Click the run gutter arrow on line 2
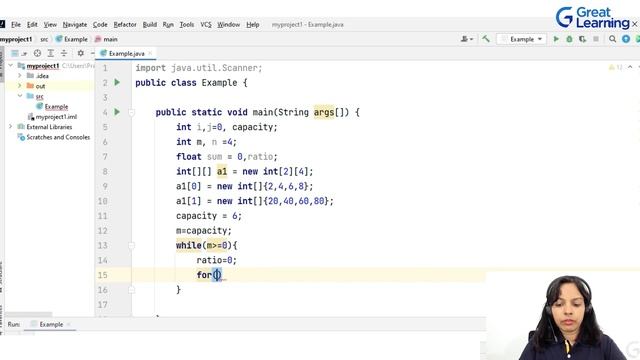This screenshot has height=360, width=640. click(117, 82)
